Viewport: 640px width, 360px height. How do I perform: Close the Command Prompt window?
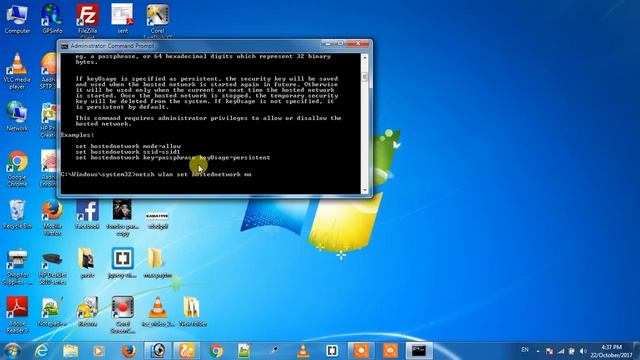click(x=358, y=43)
